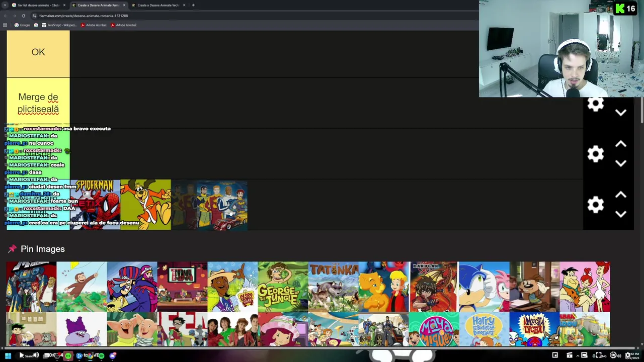Open settings gear for the green tier row

click(596, 154)
